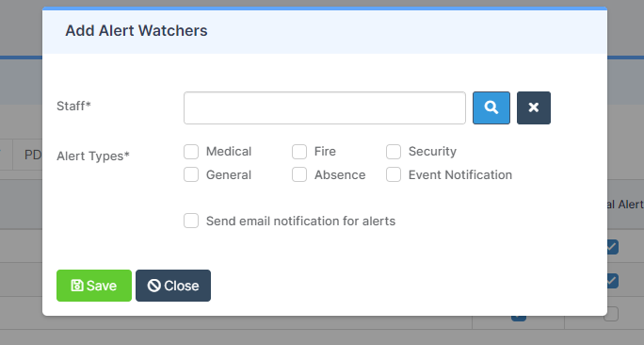Check Send email notification for alerts

coord(191,221)
